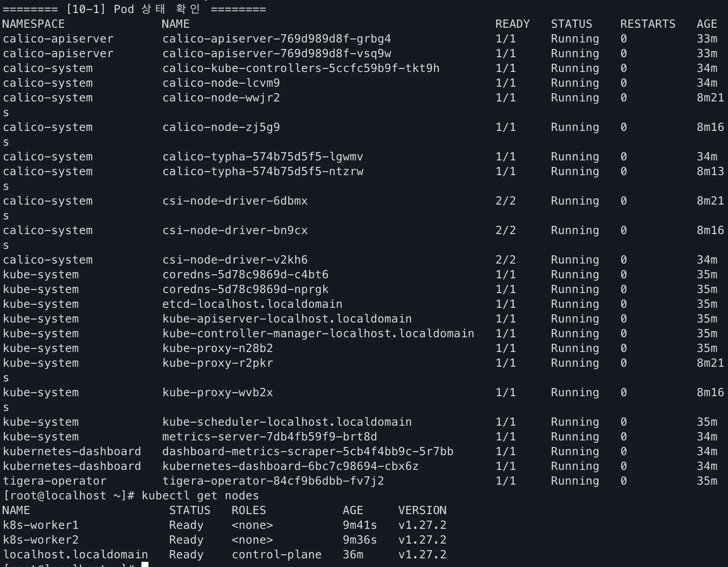The image size is (728, 567).
Task: Click the dashboard-metrics-scraper-5cb4f4bb9c-5r7bb pod name
Action: 308,452
